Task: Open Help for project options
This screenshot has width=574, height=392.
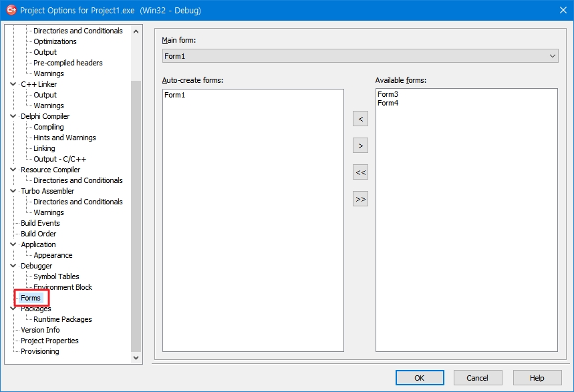Action: (537, 378)
